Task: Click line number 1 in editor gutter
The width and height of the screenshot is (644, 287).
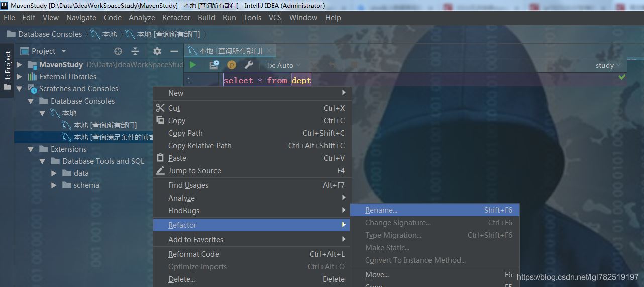Action: 189,81
